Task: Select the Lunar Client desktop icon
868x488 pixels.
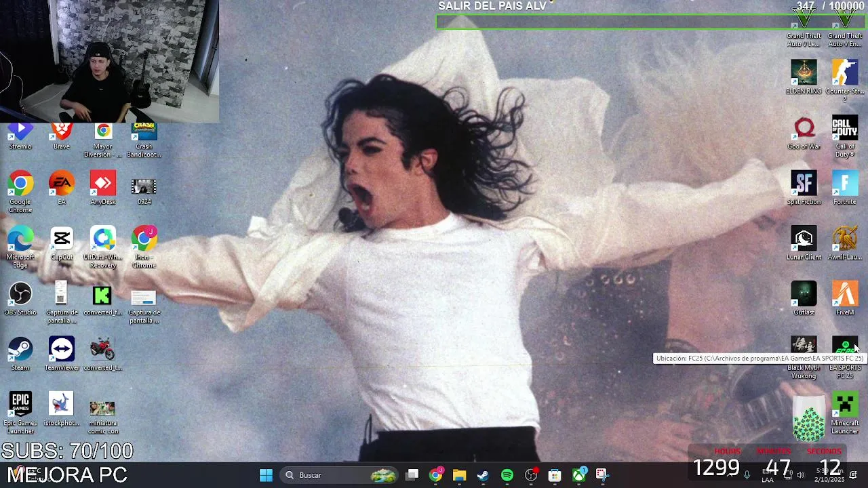Action: coord(804,243)
